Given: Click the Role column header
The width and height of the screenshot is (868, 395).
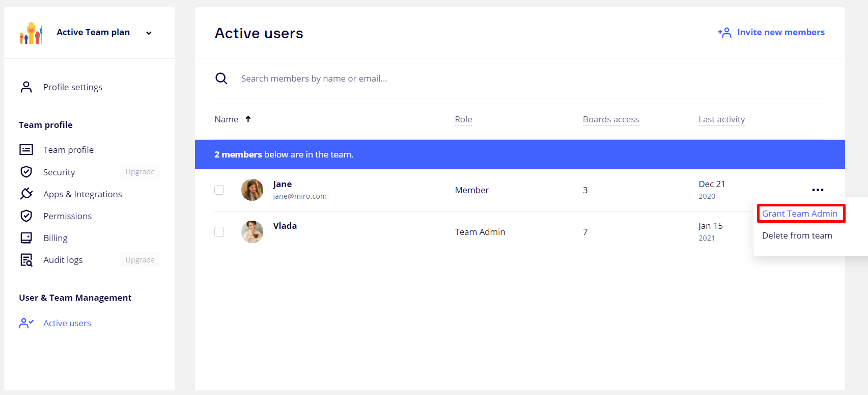Looking at the screenshot, I should [463, 119].
